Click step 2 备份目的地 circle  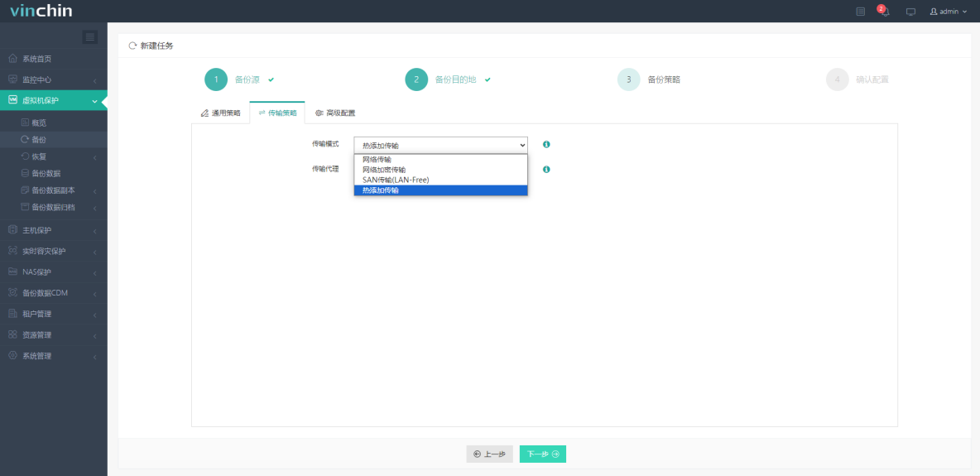click(416, 79)
